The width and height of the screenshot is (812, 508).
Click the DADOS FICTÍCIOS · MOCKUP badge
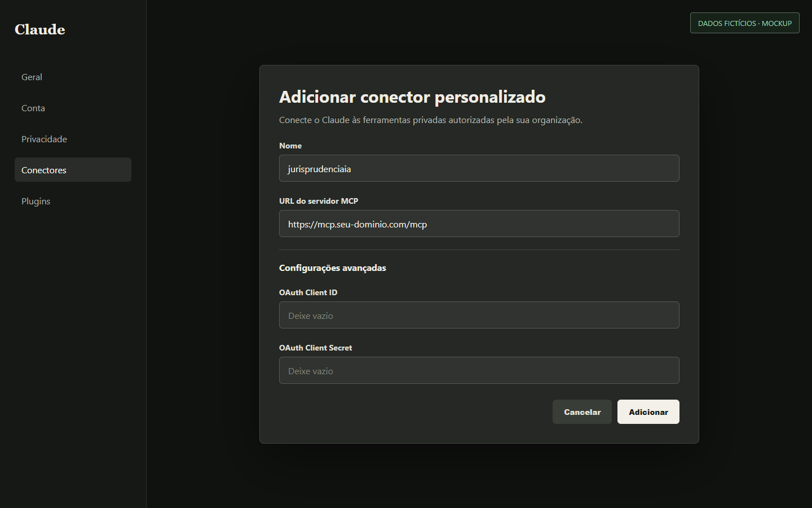point(745,23)
